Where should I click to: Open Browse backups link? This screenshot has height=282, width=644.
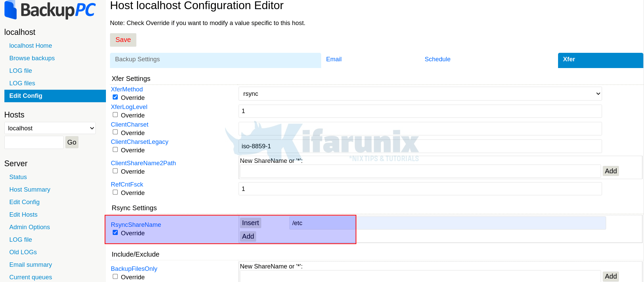[32, 58]
